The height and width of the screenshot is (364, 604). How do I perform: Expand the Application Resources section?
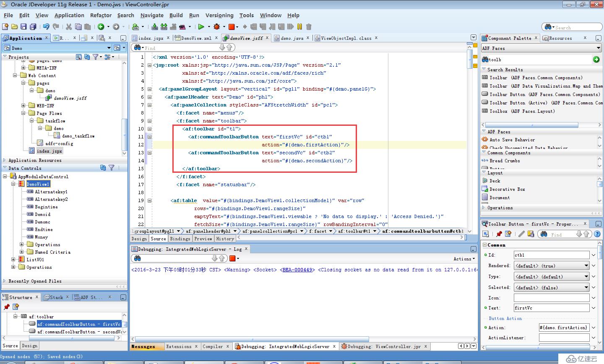click(5, 160)
